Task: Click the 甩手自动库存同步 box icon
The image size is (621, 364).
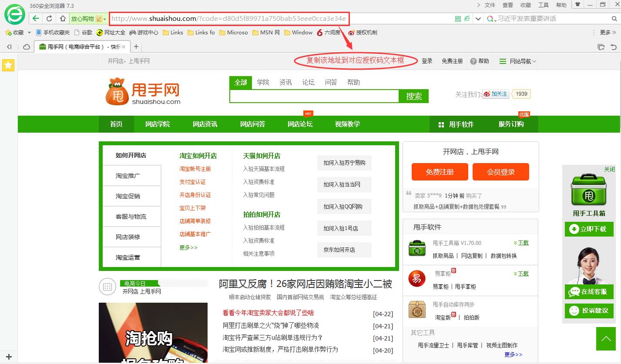Action: tap(417, 309)
